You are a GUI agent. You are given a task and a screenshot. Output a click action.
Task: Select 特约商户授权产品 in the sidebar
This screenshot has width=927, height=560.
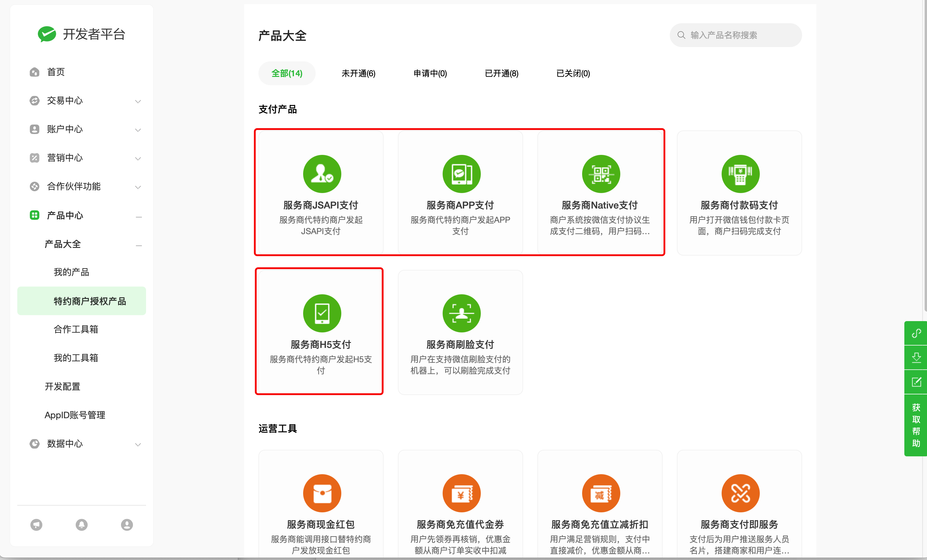[82, 301]
